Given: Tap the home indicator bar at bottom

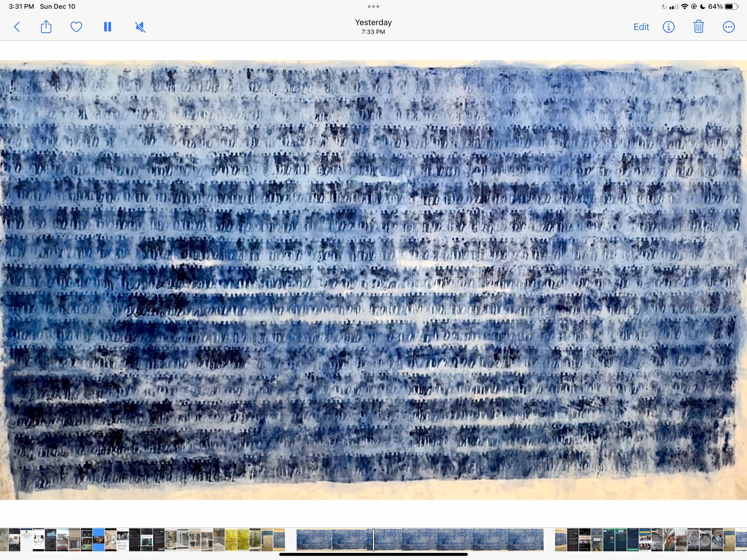Looking at the screenshot, I should (373, 554).
